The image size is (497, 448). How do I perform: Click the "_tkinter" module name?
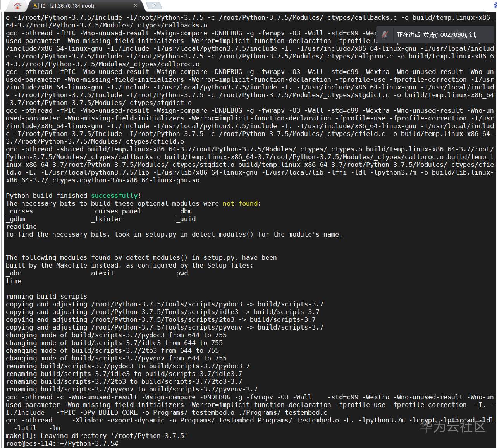point(107,219)
